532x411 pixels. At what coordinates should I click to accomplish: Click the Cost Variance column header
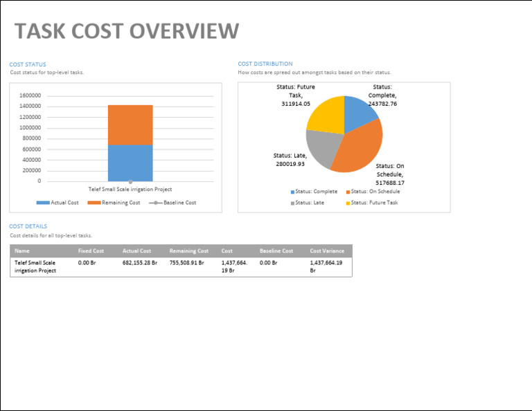[327, 250]
